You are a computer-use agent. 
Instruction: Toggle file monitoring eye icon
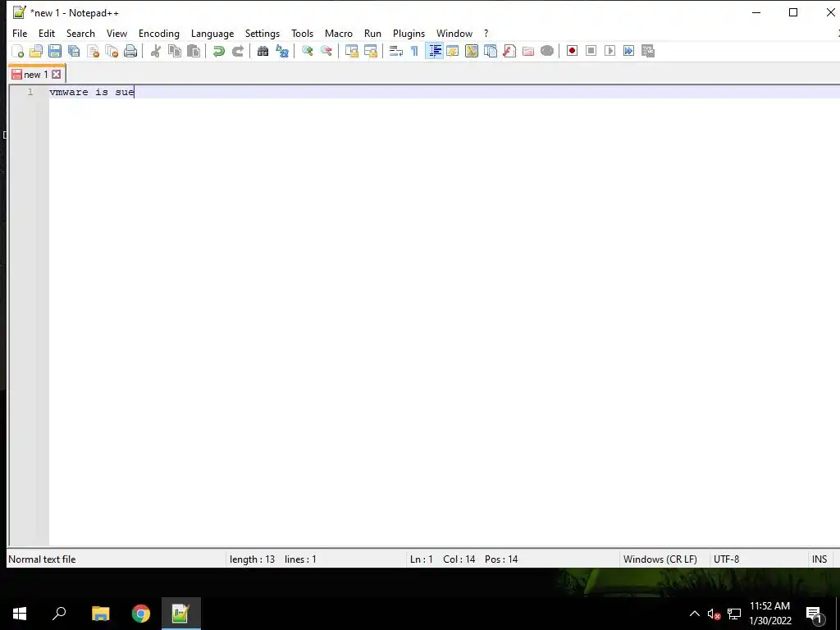pos(547,51)
